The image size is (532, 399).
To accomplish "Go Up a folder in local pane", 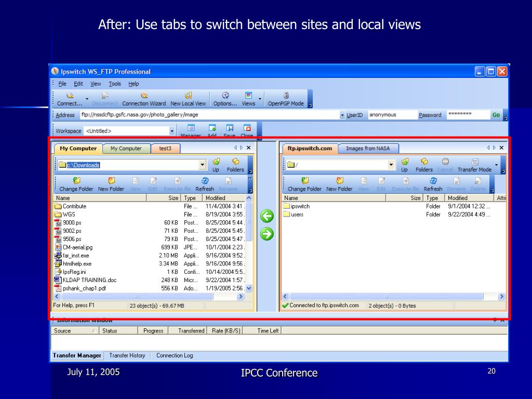I will coord(216,165).
